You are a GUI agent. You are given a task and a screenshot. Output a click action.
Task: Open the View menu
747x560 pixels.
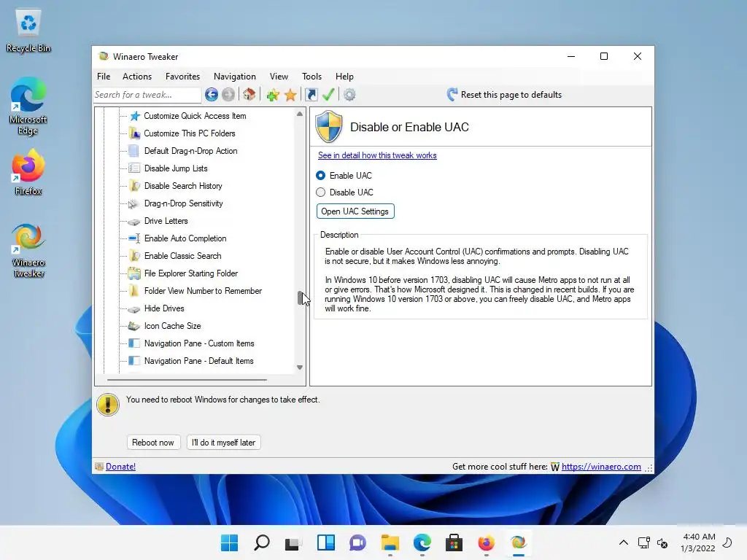(279, 76)
